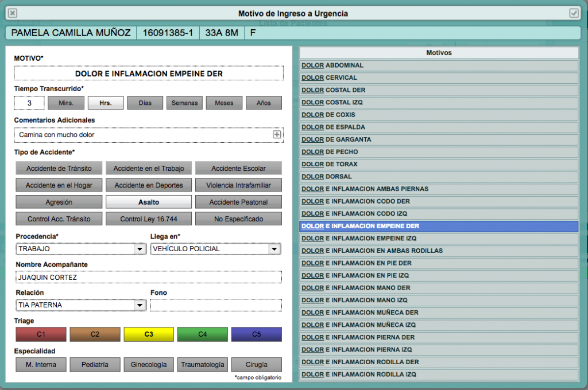588x390 pixels.
Task: Select blue C5 triage level
Action: (257, 334)
